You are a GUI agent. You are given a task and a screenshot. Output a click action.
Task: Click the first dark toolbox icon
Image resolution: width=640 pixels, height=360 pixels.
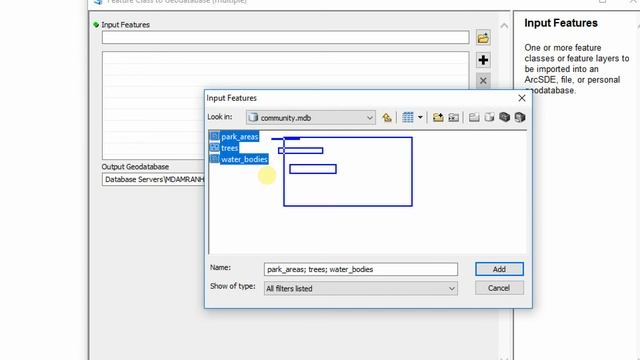click(504, 118)
